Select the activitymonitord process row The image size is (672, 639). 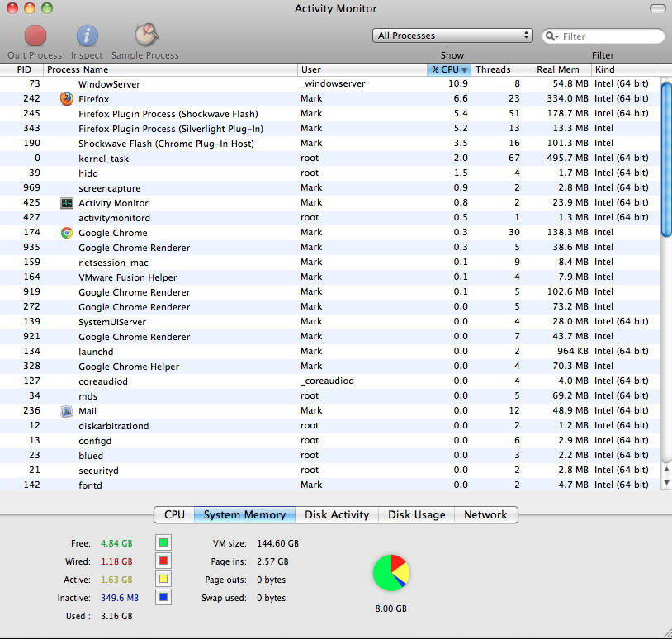coord(330,218)
